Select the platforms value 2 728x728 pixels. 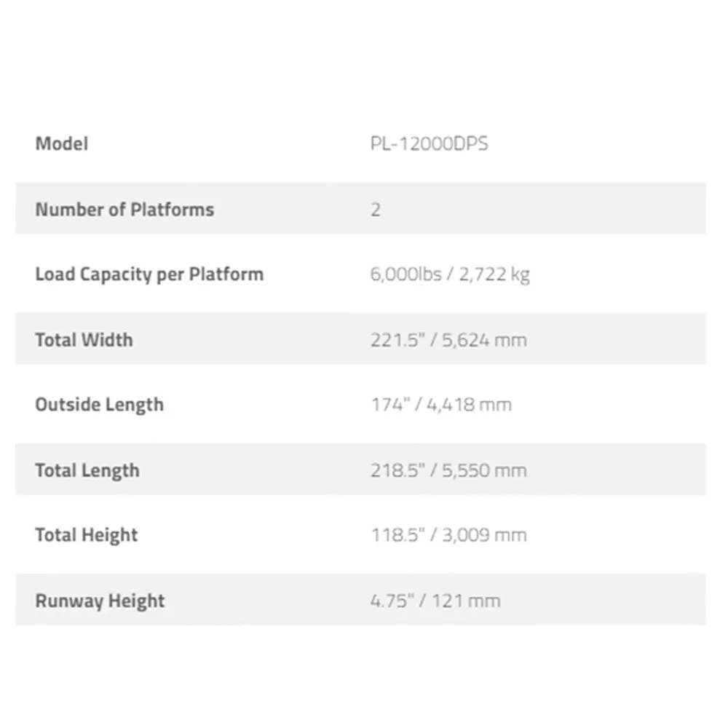376,210
